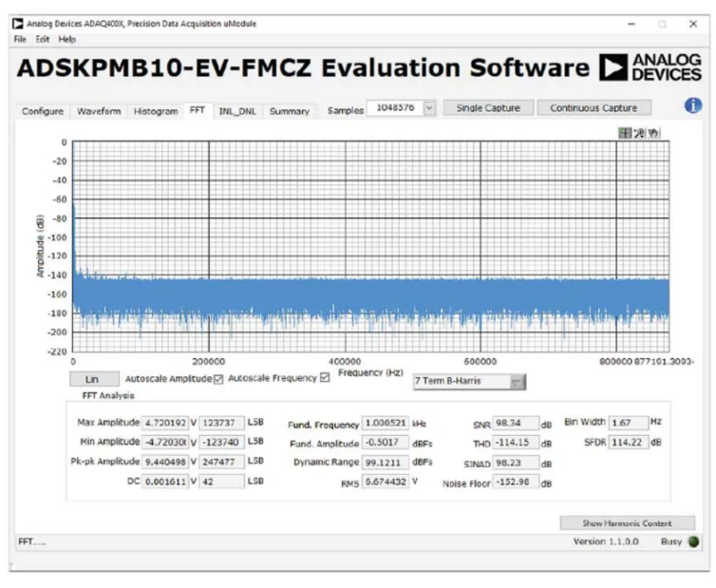Click the Pk-pk LSB field 247477
The width and height of the screenshot is (716, 588).
pyautogui.click(x=221, y=462)
